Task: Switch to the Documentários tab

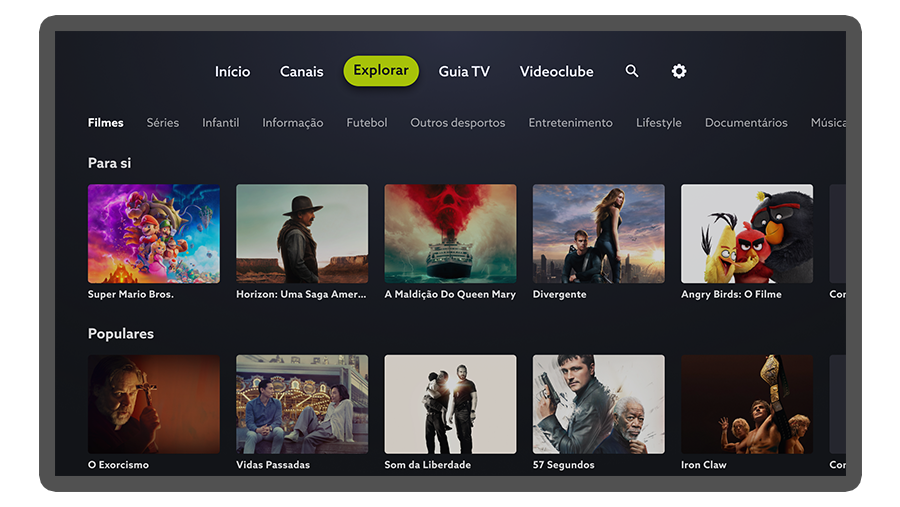Action: pos(746,123)
